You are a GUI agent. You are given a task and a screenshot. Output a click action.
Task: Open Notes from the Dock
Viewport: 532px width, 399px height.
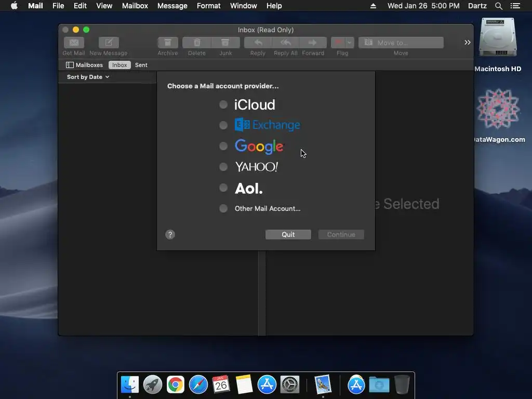click(244, 385)
